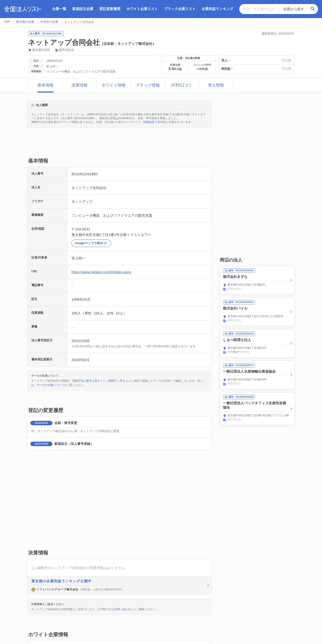Click building icon in 水産物輸出推進協会 card

click(225, 384)
